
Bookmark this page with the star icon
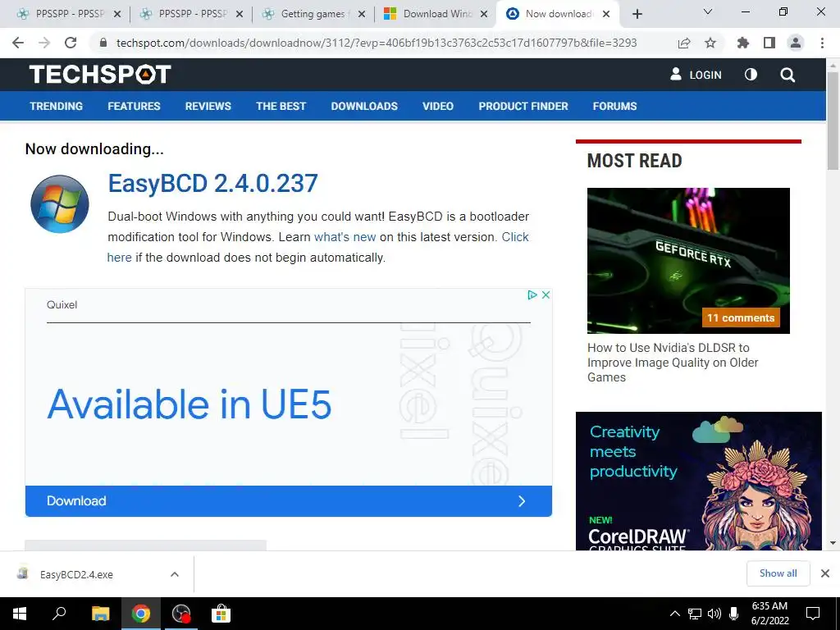point(710,43)
